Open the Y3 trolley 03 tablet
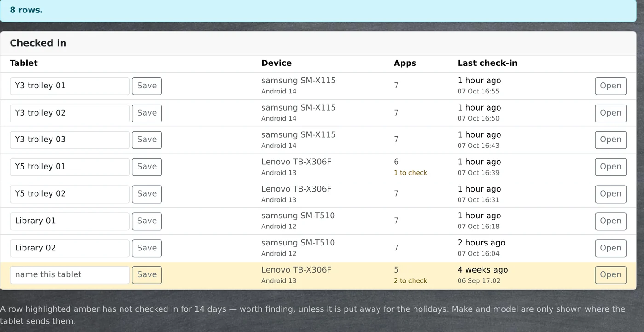 coord(610,140)
